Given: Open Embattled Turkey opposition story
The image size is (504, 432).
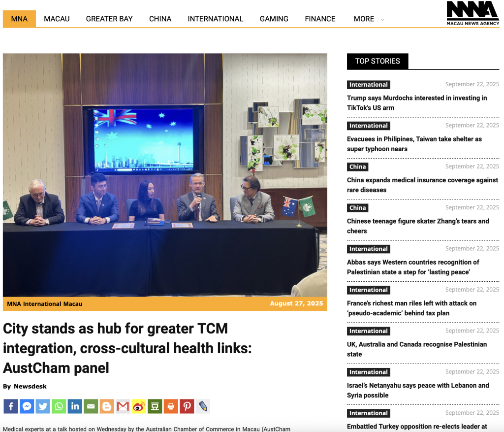Looking at the screenshot, I should click(x=417, y=427).
